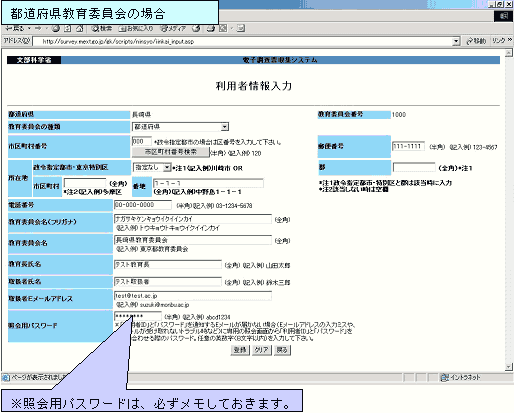The width and height of the screenshot is (514, 413).
Task: Click the 教育委員会名(フリガナ) input field
Action: [193, 219]
